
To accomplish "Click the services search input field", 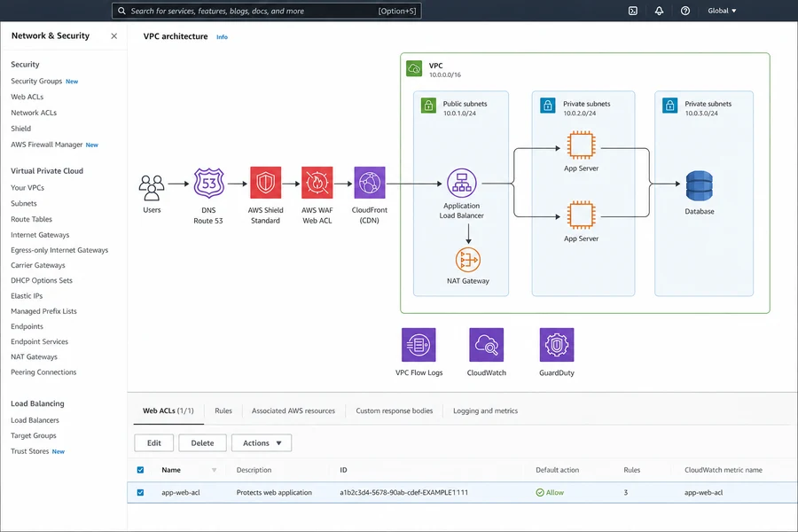I will point(267,11).
